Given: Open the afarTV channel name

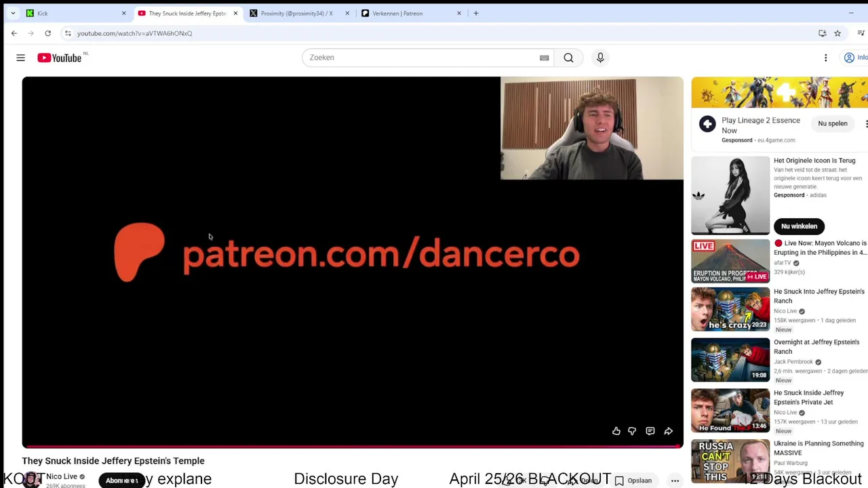Looking at the screenshot, I should [x=783, y=263].
